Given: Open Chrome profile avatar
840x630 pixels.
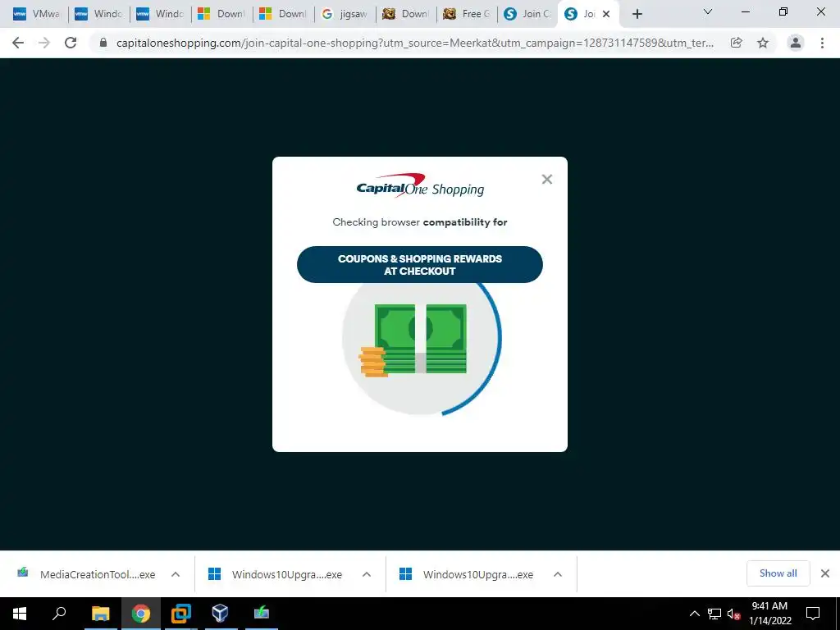Looking at the screenshot, I should tap(796, 43).
